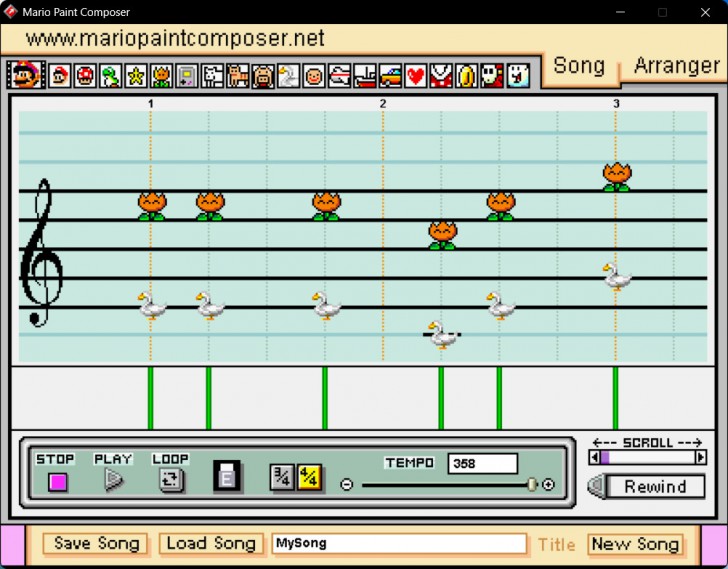The height and width of the screenshot is (569, 728).
Task: Select the Game Boy instrument icon
Action: click(x=187, y=76)
